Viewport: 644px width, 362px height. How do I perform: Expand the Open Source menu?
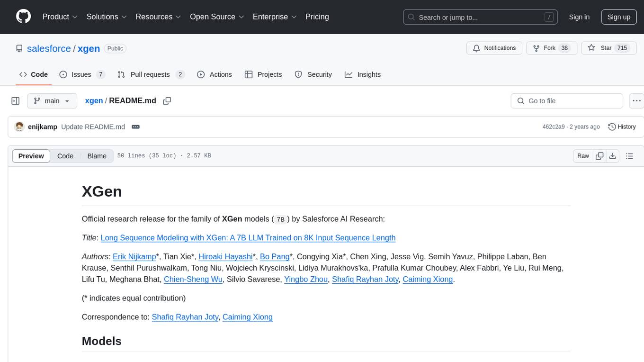[217, 17]
